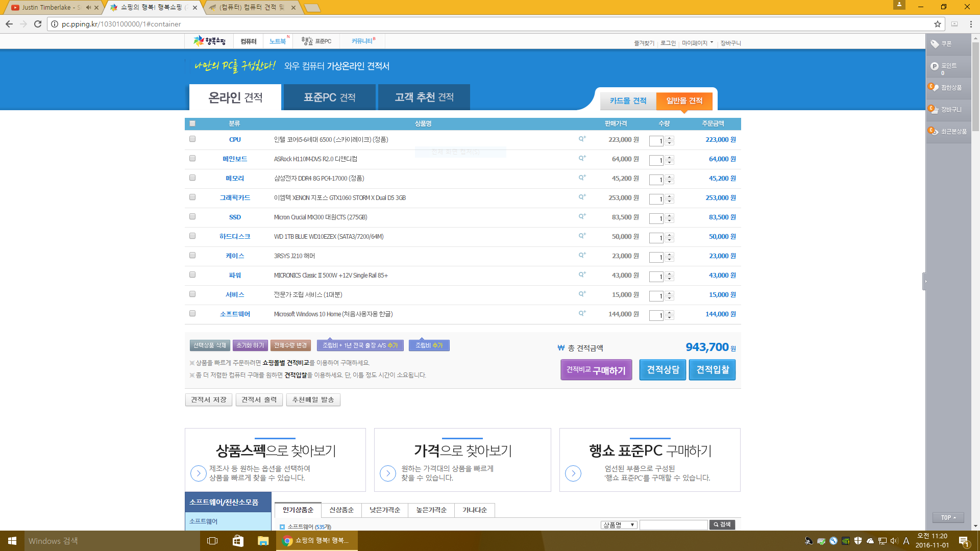Click the round arrow in 상품스펙으로 찾아보기
The width and height of the screenshot is (980, 551).
point(198,473)
